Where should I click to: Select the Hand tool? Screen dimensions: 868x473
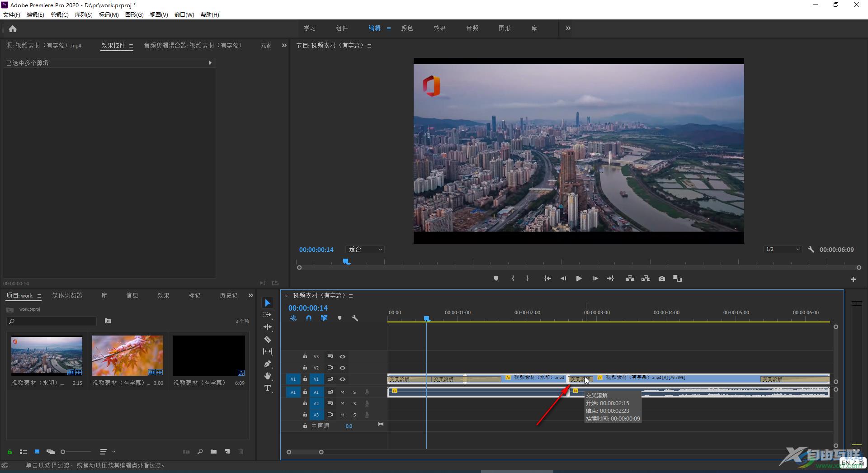tap(268, 376)
